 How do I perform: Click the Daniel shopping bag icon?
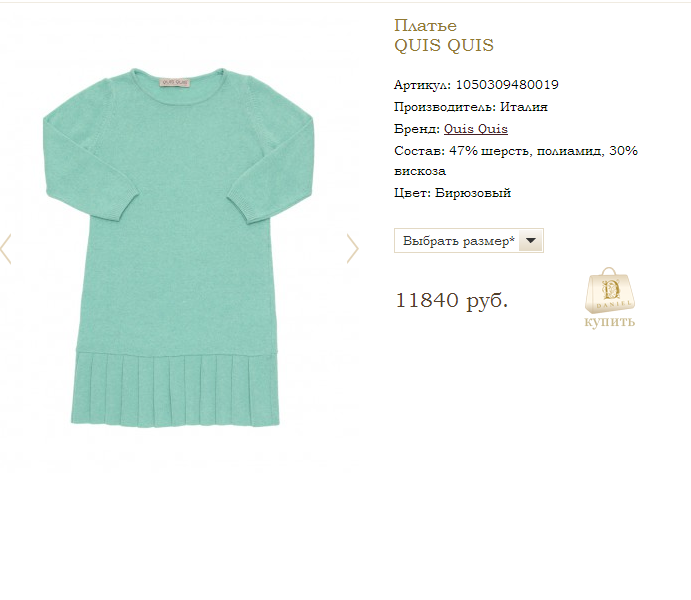(x=609, y=290)
